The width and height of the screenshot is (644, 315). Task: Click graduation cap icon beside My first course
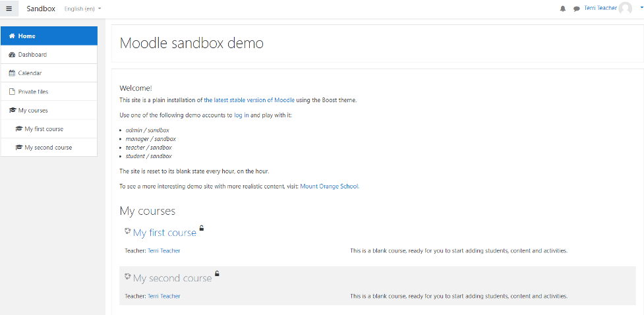pyautogui.click(x=18, y=129)
